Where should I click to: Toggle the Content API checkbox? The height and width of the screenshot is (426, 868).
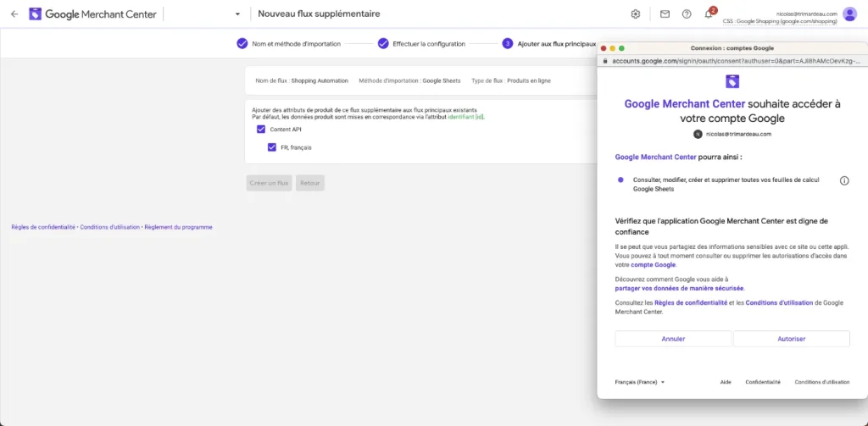point(261,130)
